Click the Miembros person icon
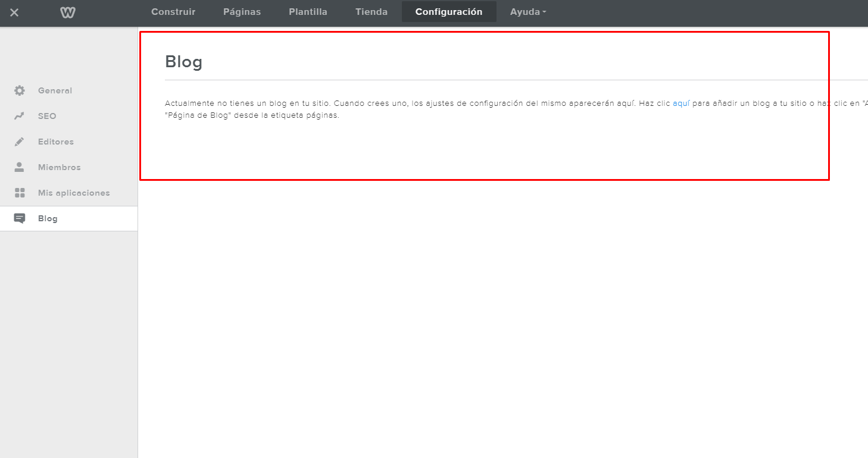 click(x=20, y=167)
